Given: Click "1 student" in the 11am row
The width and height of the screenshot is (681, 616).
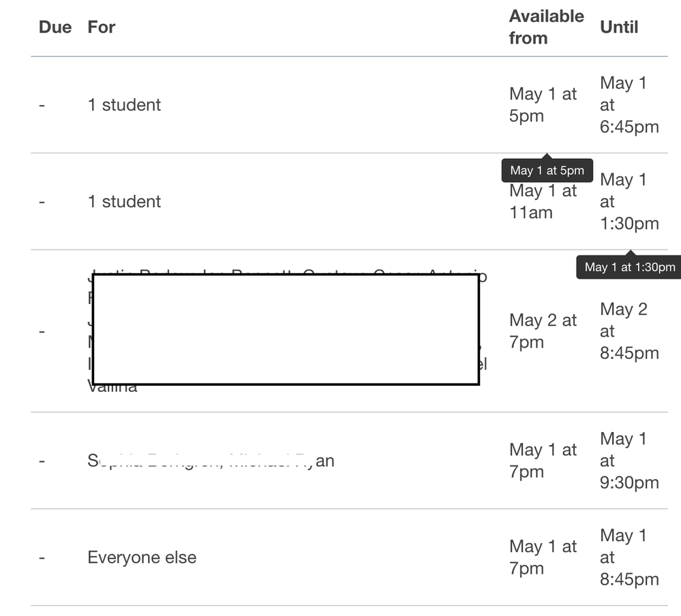Looking at the screenshot, I should point(124,202).
